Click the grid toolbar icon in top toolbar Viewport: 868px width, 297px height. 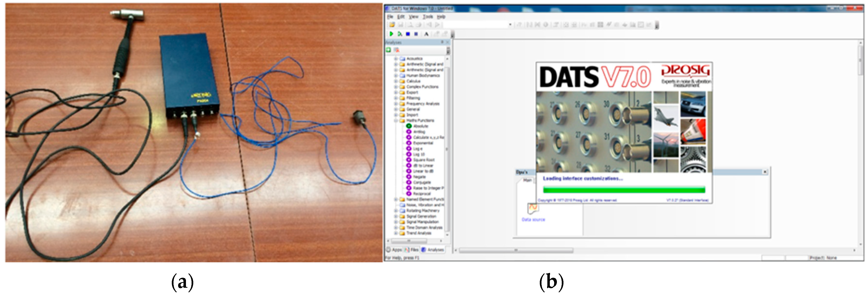click(x=600, y=25)
